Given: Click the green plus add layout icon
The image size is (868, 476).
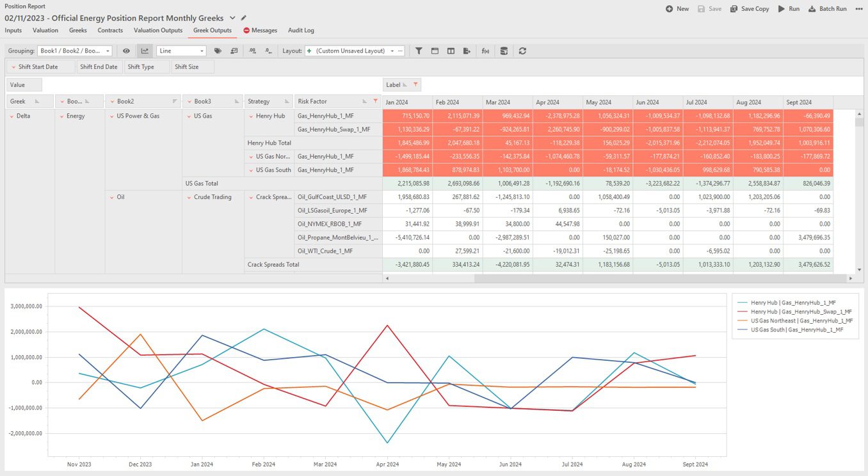Looking at the screenshot, I should coord(310,51).
